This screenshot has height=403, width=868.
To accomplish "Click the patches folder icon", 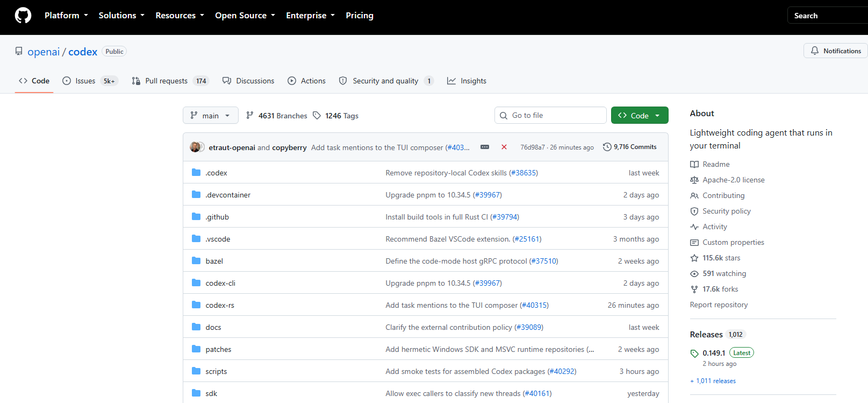I will click(x=196, y=349).
